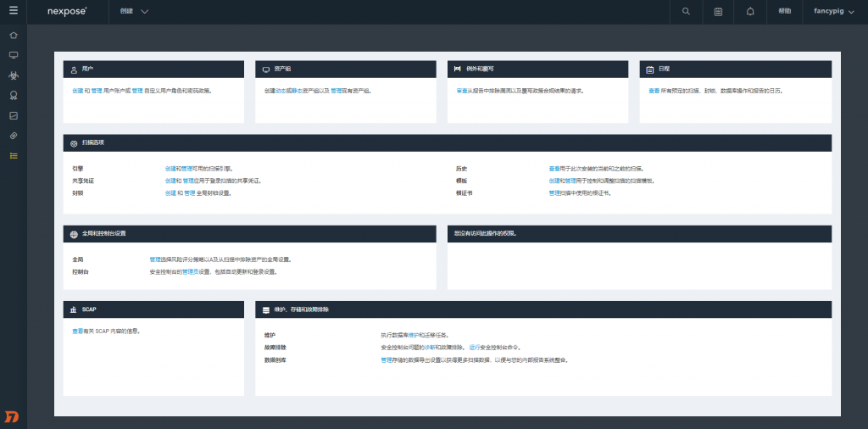The width and height of the screenshot is (868, 429).
Task: Click the SCAP panel header
Action: point(153,310)
